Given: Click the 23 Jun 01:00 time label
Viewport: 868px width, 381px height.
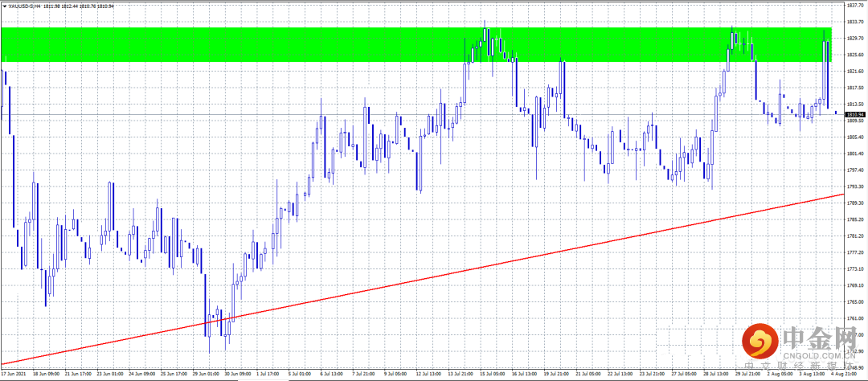Looking at the screenshot, I should (109, 374).
